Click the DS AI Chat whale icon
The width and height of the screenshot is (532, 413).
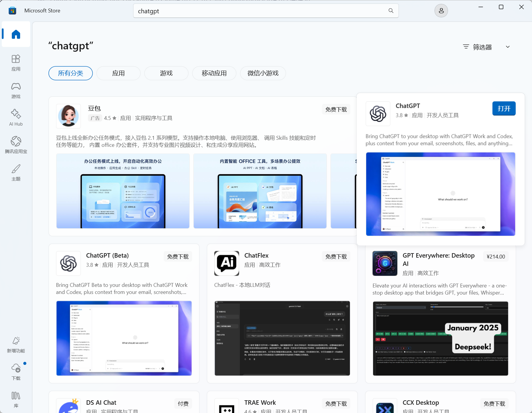[x=69, y=405]
